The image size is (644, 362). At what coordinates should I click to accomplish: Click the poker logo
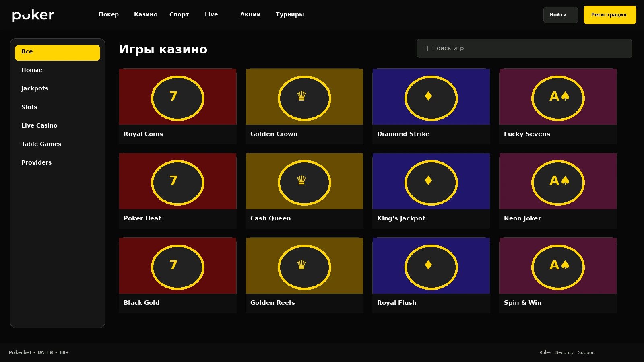point(33,15)
